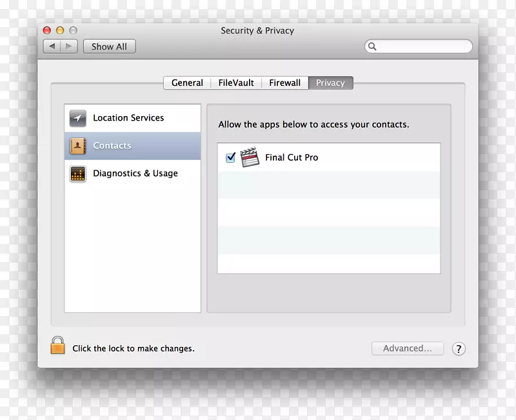The width and height of the screenshot is (516, 420).
Task: Select the General tab
Action: [x=187, y=83]
